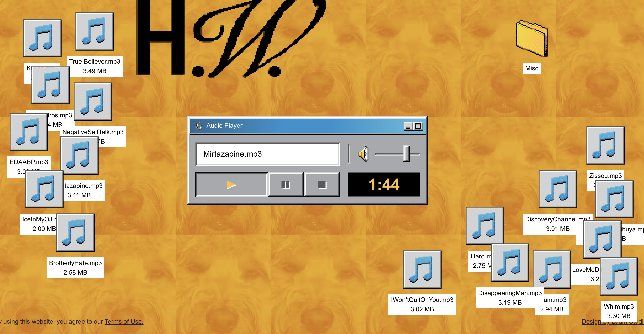
Task: Open the IceInMyOJ music file icon
Action: pos(44,189)
